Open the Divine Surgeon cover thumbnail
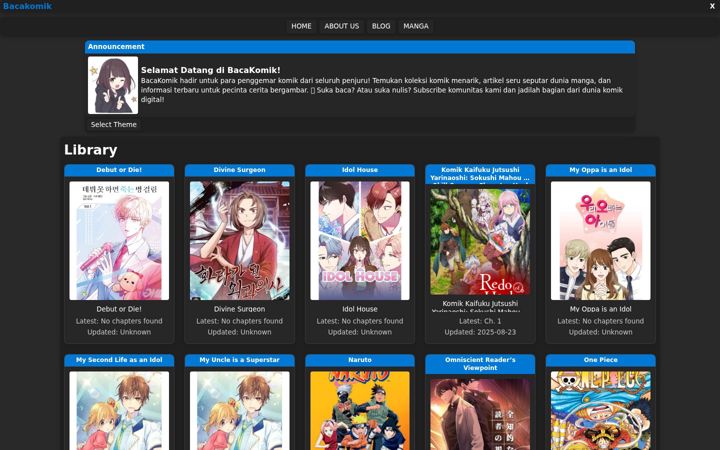 240,241
